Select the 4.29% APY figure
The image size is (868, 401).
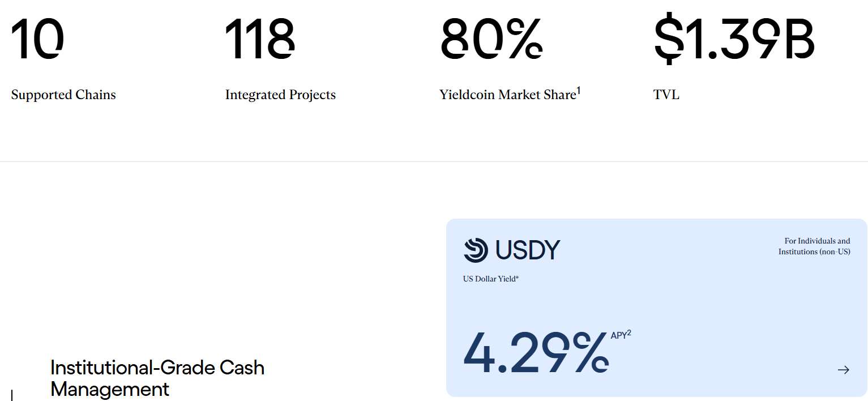536,352
